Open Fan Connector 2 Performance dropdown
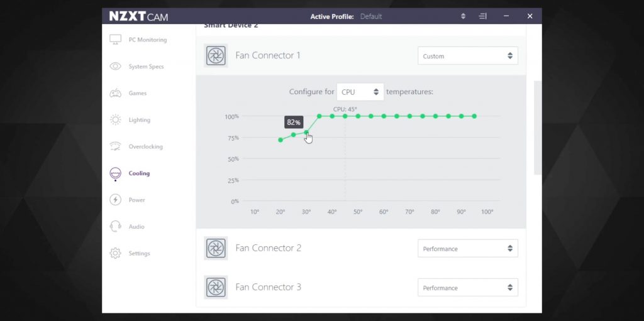This screenshot has height=321, width=644. click(468, 248)
